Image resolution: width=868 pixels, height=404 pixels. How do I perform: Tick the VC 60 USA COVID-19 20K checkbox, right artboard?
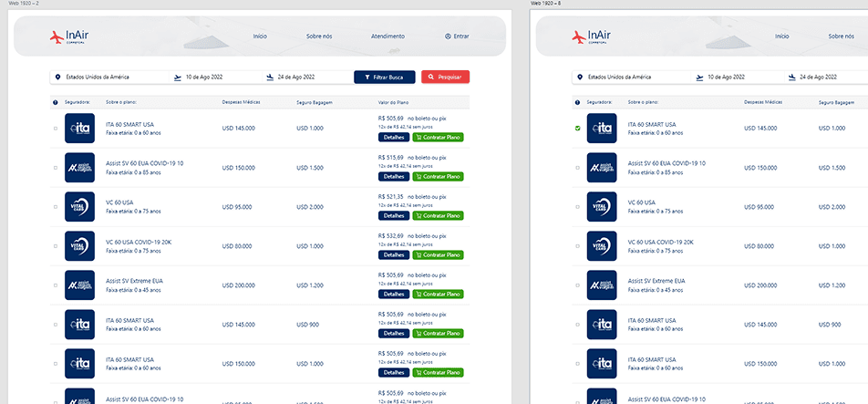pos(578,246)
